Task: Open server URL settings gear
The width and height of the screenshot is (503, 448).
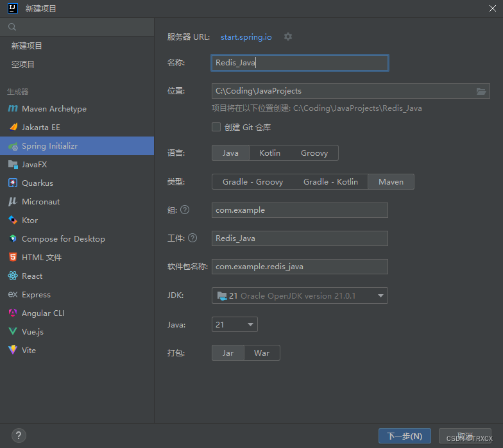Action: click(288, 37)
